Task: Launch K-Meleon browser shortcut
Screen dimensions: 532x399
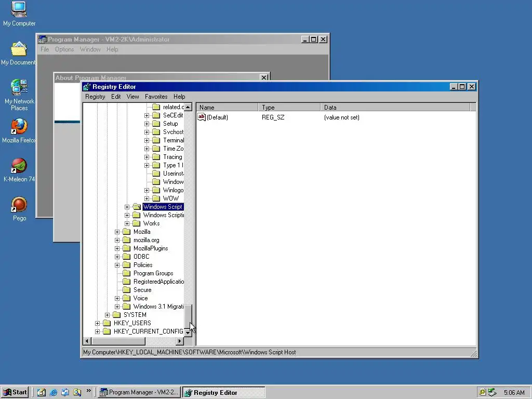Action: click(x=19, y=166)
